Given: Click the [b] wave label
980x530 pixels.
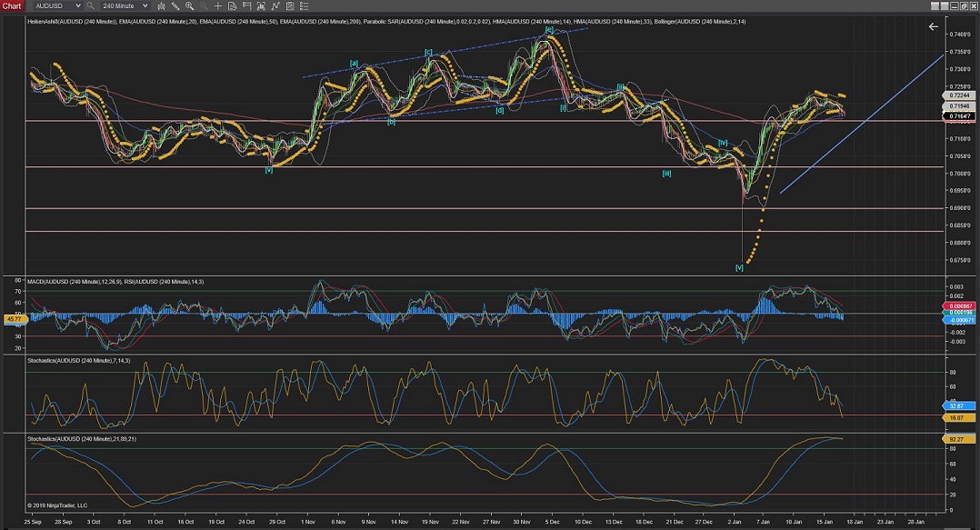Looking at the screenshot, I should coord(391,122).
